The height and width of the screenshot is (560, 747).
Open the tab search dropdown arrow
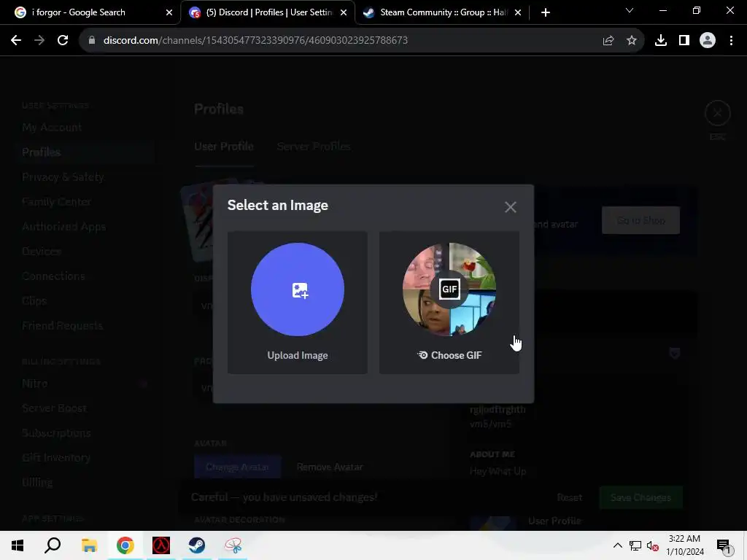[630, 10]
